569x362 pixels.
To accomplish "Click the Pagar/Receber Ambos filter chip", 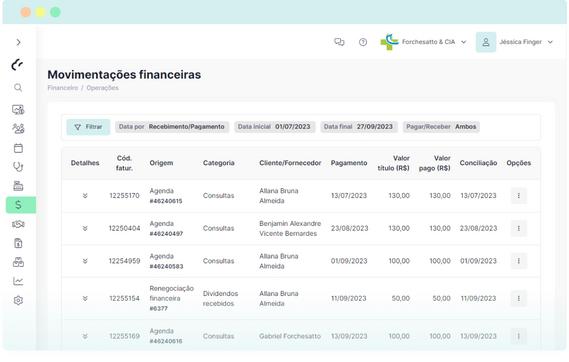I will point(441,127).
